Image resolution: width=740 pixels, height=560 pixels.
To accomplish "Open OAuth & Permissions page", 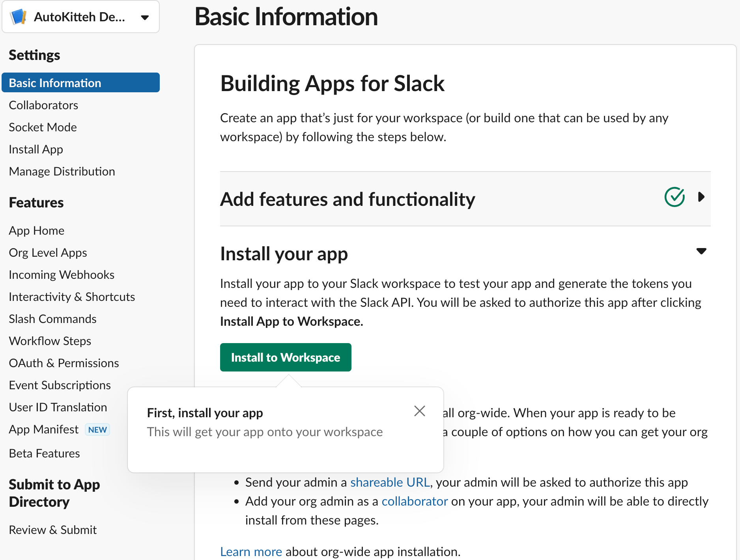I will coord(64,363).
